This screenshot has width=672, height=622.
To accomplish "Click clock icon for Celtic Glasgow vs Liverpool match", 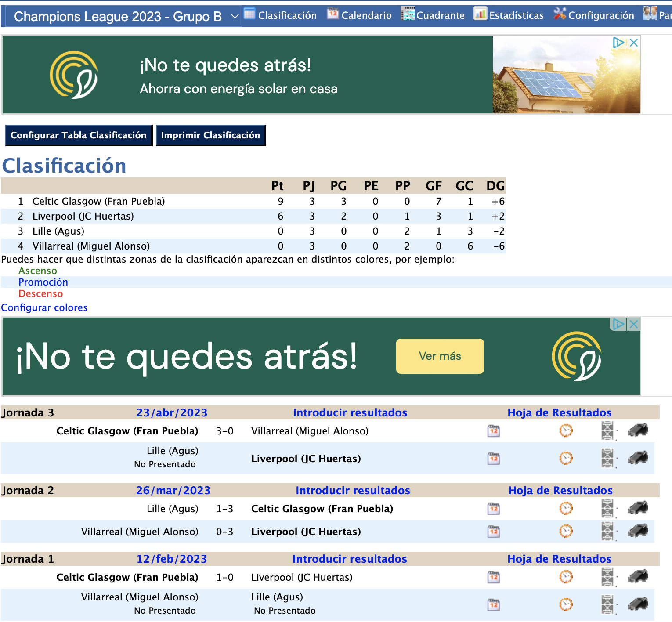I will point(566,577).
